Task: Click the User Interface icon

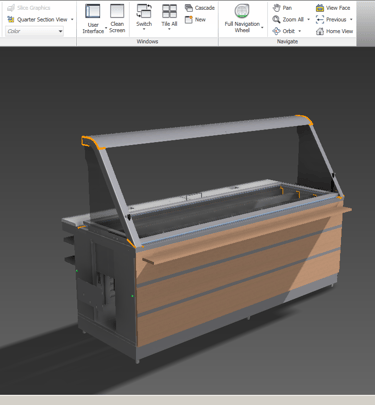Action: (93, 11)
